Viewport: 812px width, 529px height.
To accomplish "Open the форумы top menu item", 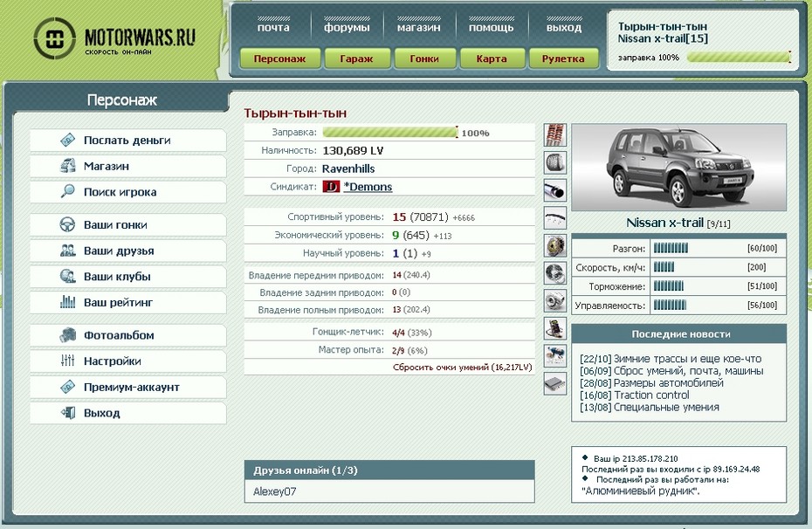I will [347, 27].
